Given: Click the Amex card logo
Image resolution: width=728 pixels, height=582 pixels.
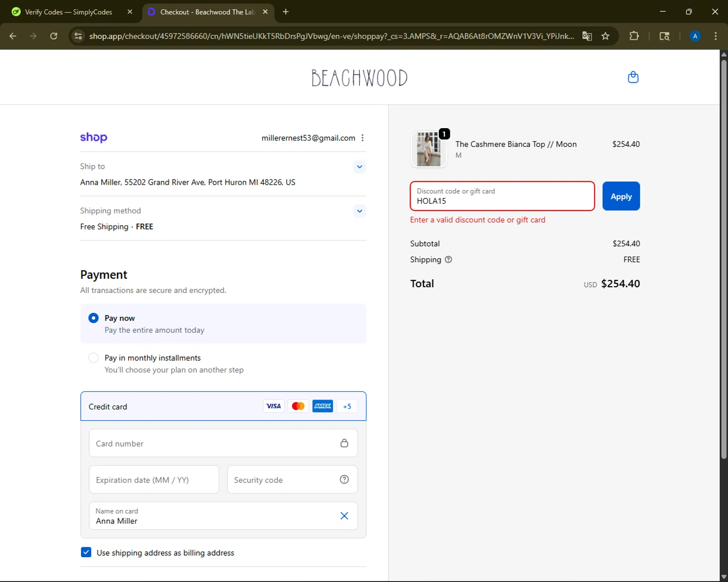Looking at the screenshot, I should (323, 406).
